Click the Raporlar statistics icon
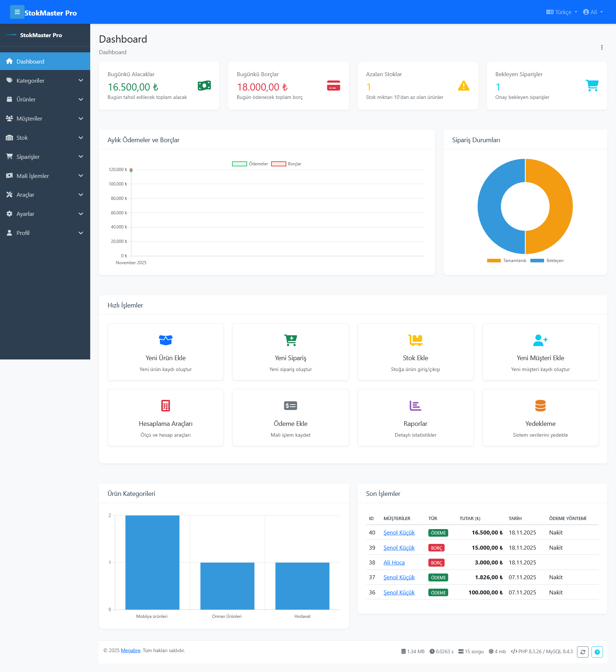This screenshot has width=616, height=672. [415, 405]
